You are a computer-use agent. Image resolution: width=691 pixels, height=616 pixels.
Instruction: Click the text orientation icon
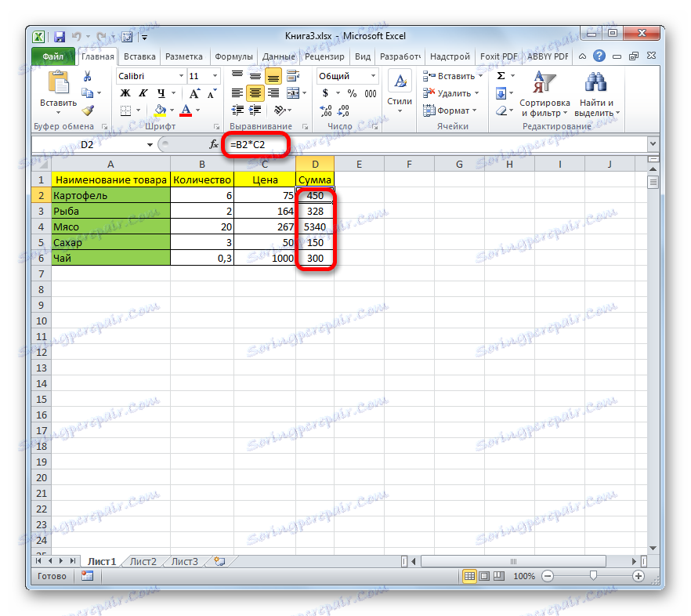[x=280, y=111]
